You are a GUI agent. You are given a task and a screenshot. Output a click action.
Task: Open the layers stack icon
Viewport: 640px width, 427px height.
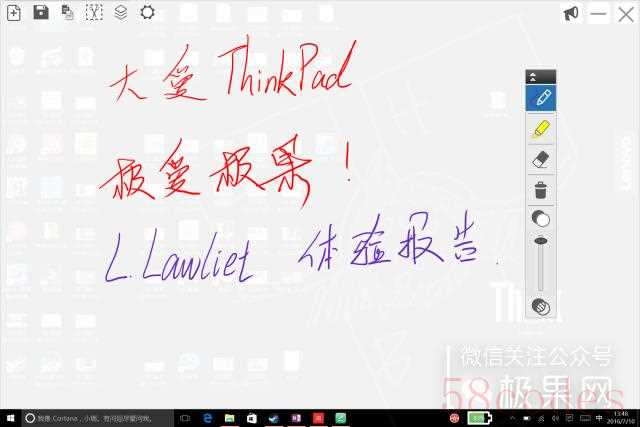pyautogui.click(x=120, y=12)
